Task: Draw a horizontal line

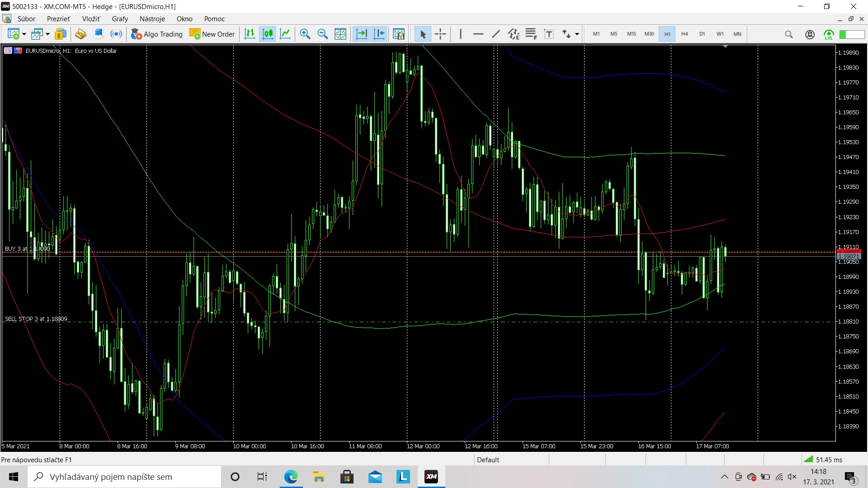Action: 478,34
